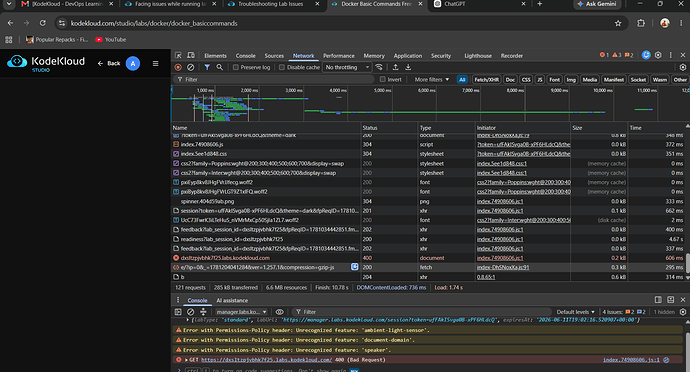Open network search magnifier
690x372 pixels.
tap(219, 67)
